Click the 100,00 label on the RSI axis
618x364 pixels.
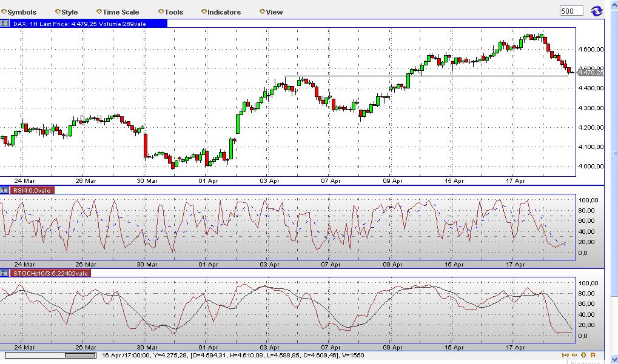(588, 200)
